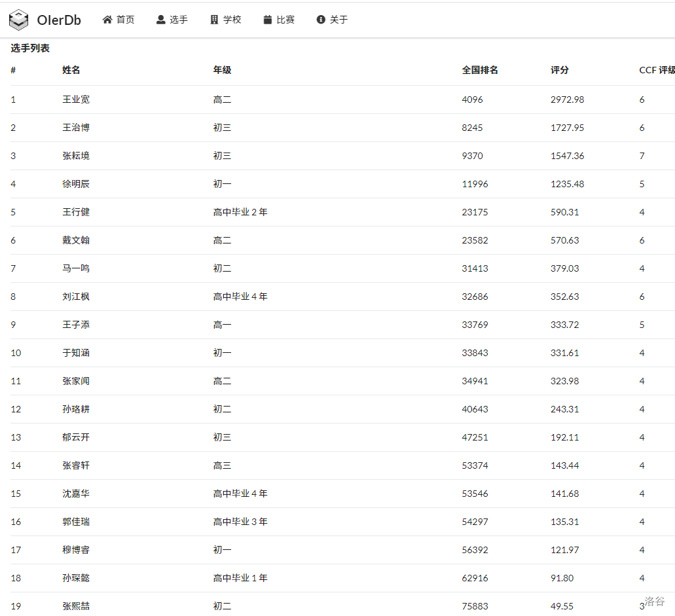Open 刘江枫 from the player list
This screenshot has height=616, width=675.
76,297
